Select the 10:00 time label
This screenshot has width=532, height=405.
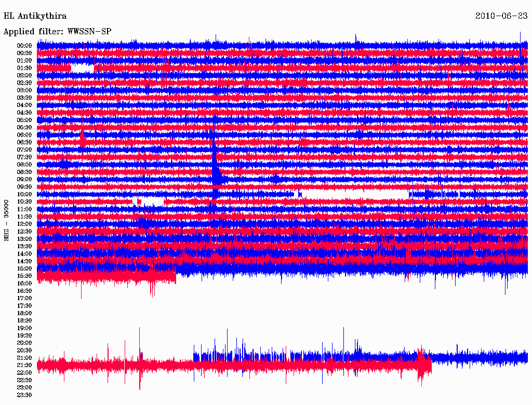pos(24,194)
